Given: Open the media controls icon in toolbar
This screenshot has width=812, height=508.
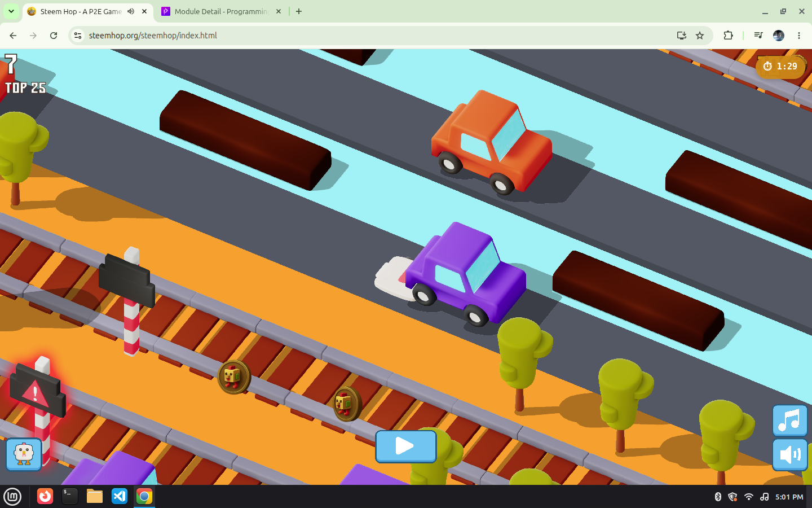Looking at the screenshot, I should (x=758, y=36).
